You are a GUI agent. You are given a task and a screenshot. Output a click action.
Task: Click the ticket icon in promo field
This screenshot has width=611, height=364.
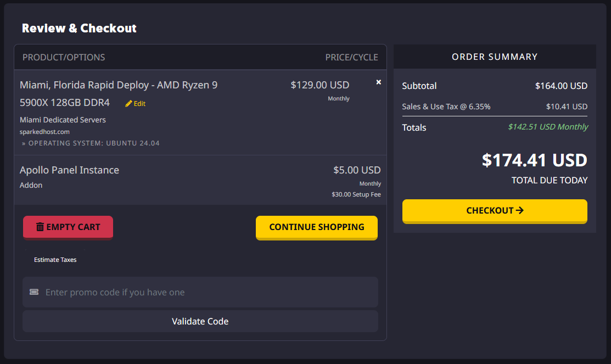pos(34,292)
